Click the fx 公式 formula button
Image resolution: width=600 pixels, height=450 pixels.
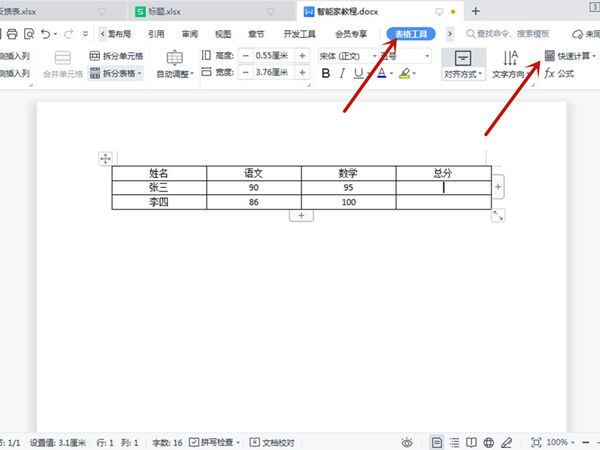(559, 73)
